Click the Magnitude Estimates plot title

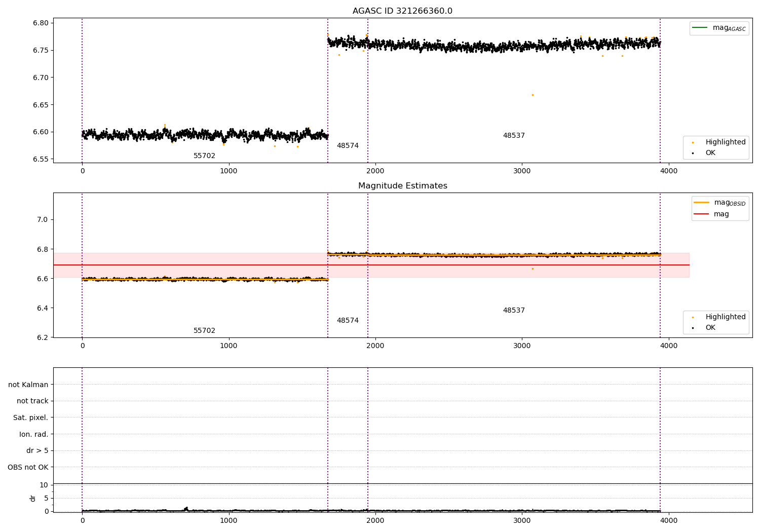coord(402,186)
